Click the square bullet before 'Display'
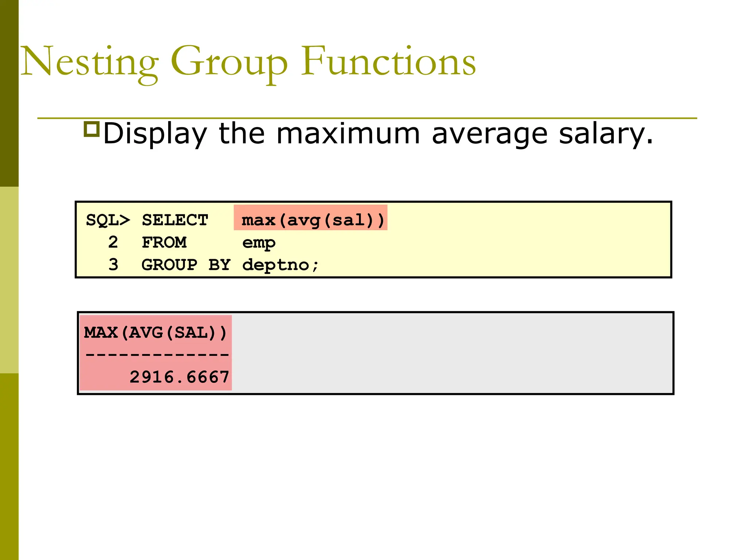The height and width of the screenshot is (560, 747). pos(92,129)
